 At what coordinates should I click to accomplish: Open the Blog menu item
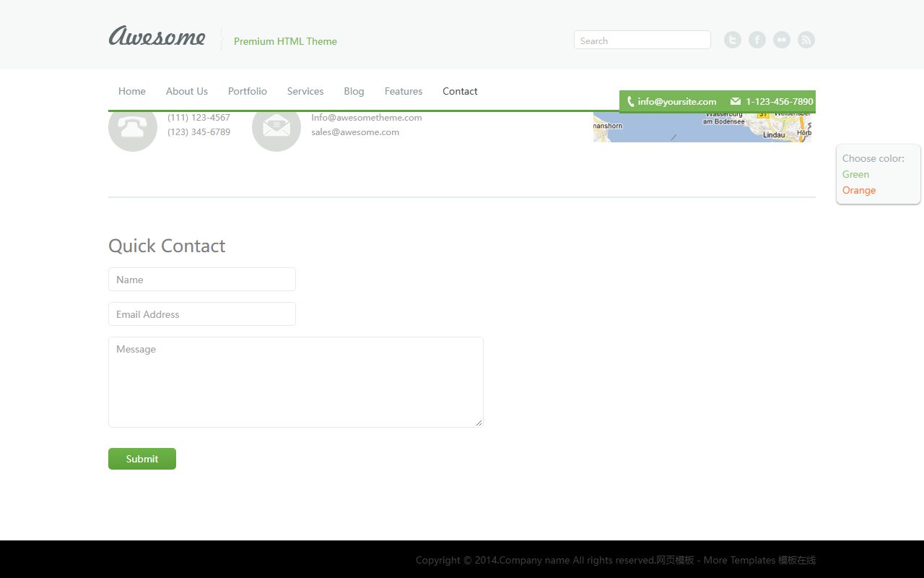pyautogui.click(x=354, y=91)
